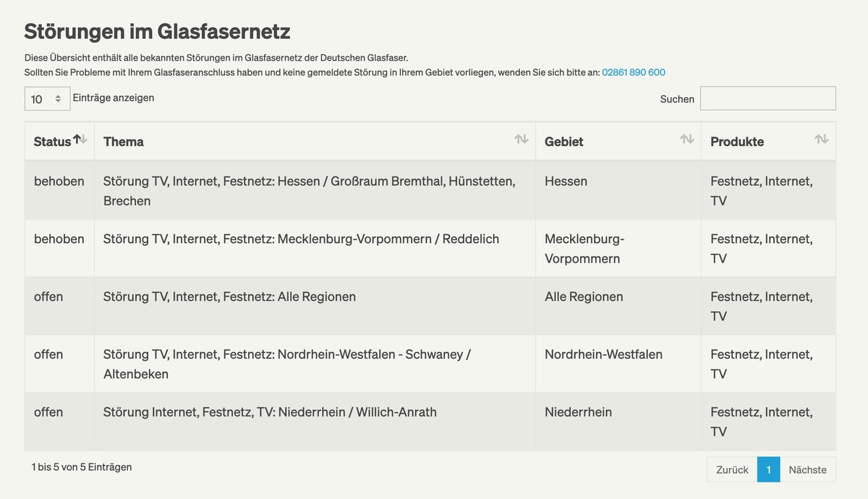Select the Alle Regionen disruption row
Image resolution: width=868 pixels, height=499 pixels.
coord(430,306)
